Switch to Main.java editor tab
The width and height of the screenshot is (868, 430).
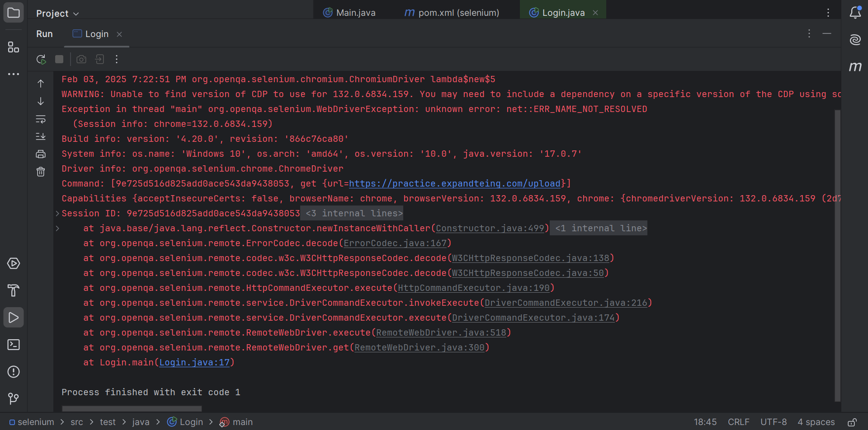[349, 13]
